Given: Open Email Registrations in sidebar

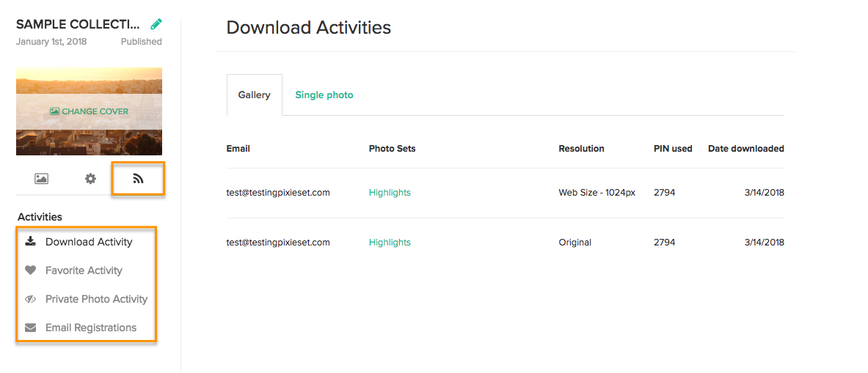Looking at the screenshot, I should coord(91,328).
